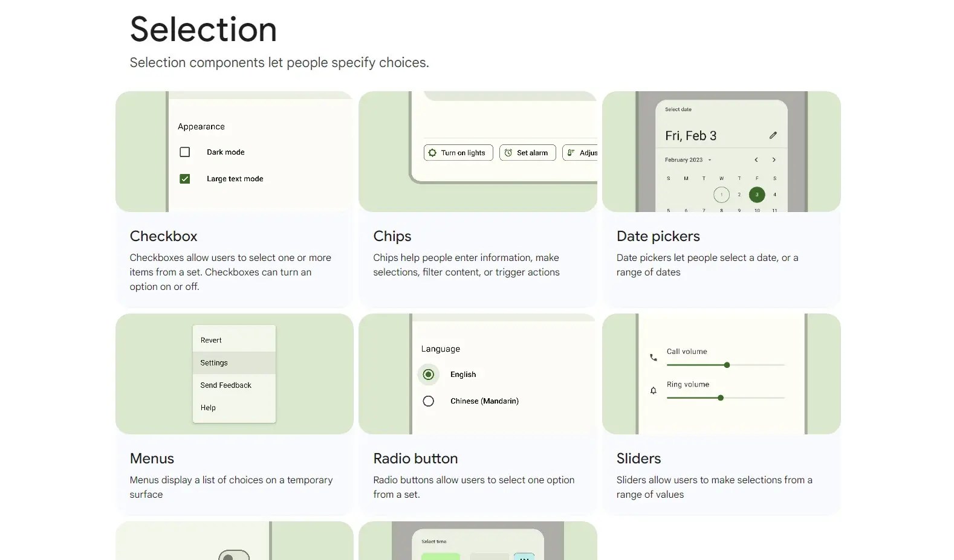
Task: Click the Call volume label
Action: pyautogui.click(x=687, y=351)
